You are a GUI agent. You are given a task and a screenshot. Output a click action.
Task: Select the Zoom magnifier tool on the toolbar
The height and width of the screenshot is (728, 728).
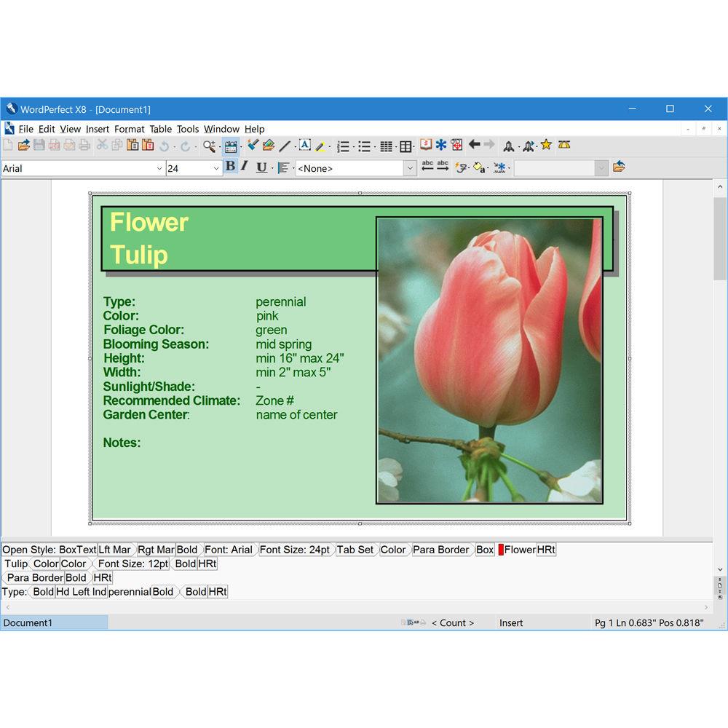(207, 146)
